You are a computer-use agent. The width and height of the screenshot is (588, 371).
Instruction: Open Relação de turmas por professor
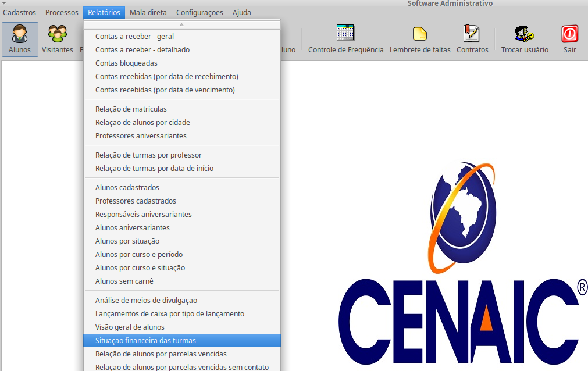click(182, 155)
